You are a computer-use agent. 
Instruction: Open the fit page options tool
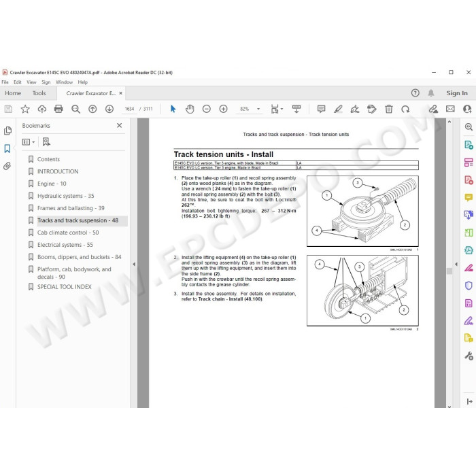tap(276, 109)
